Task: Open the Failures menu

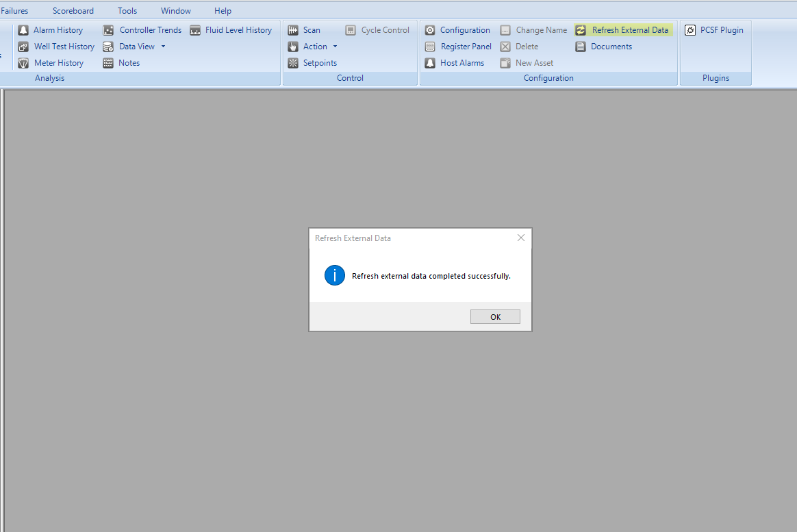Action: (14, 11)
